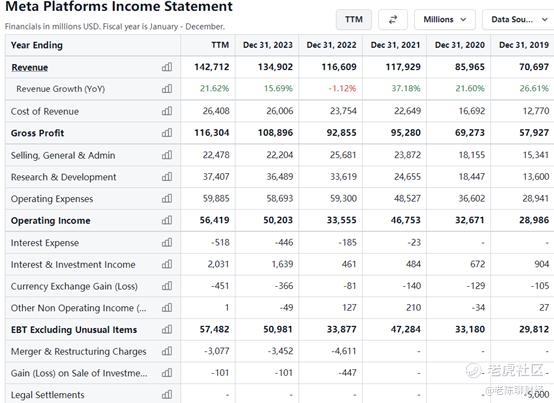The width and height of the screenshot is (554, 403).
Task: Open Legal Settlements chart icon
Action: (x=167, y=395)
